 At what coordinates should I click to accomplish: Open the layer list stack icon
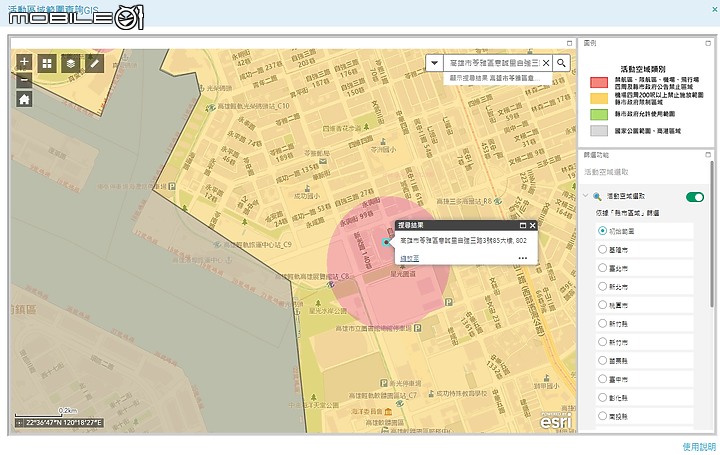(x=71, y=63)
